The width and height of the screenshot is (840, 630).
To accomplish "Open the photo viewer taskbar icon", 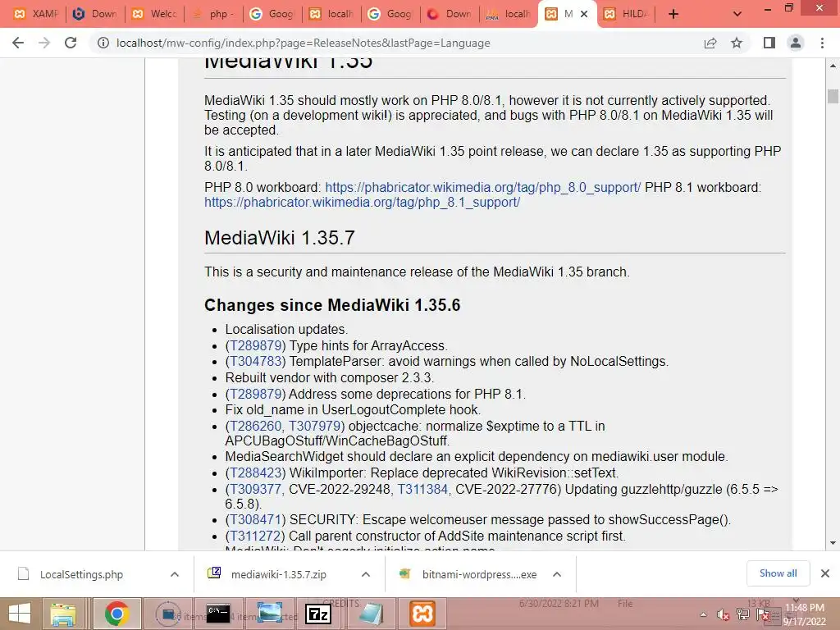I will point(269,614).
